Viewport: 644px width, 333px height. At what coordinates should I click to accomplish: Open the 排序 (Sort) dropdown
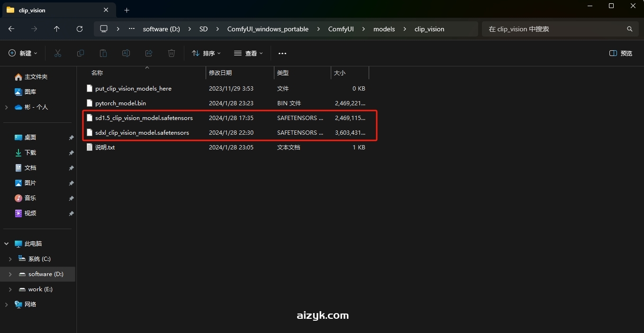click(x=206, y=53)
